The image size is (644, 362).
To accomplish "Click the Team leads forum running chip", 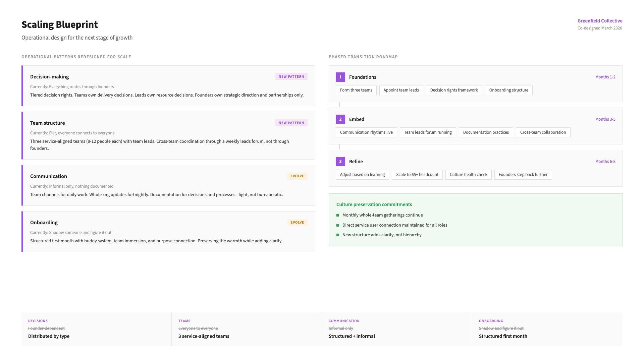I will [x=428, y=132].
